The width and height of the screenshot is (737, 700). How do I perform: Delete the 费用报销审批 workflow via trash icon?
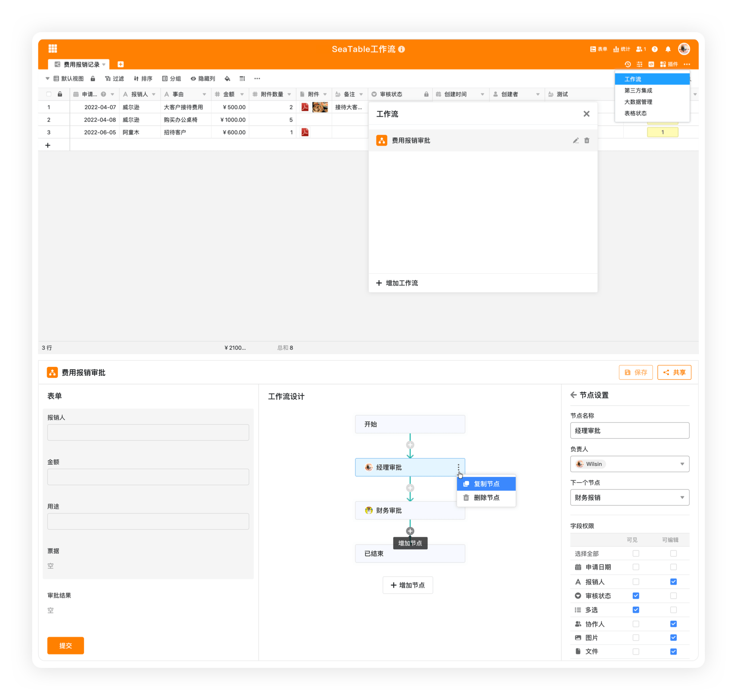tap(587, 140)
